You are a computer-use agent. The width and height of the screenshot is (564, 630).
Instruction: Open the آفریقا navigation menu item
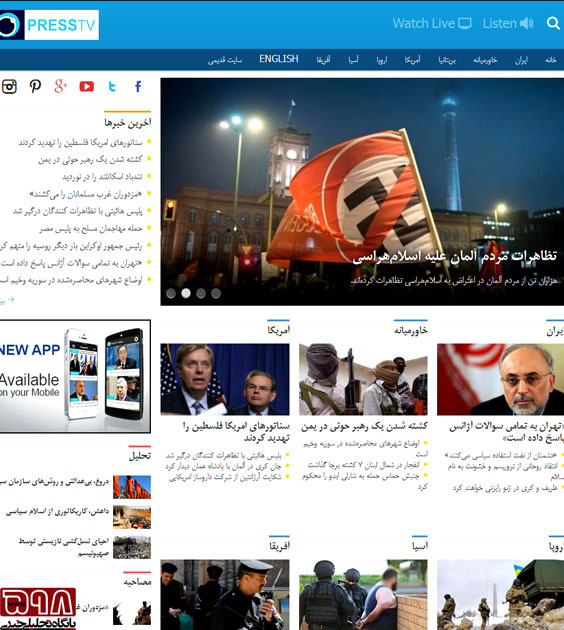point(323,60)
